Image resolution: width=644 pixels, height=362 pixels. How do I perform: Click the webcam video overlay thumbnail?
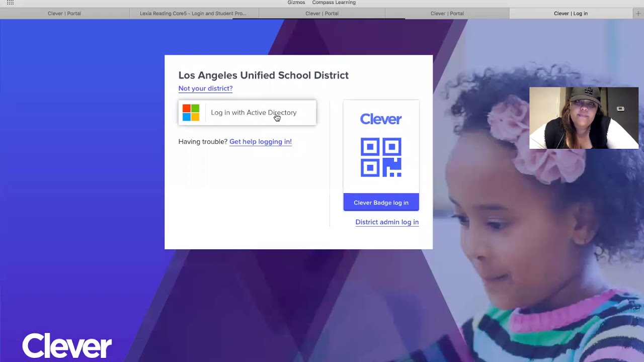coord(584,118)
